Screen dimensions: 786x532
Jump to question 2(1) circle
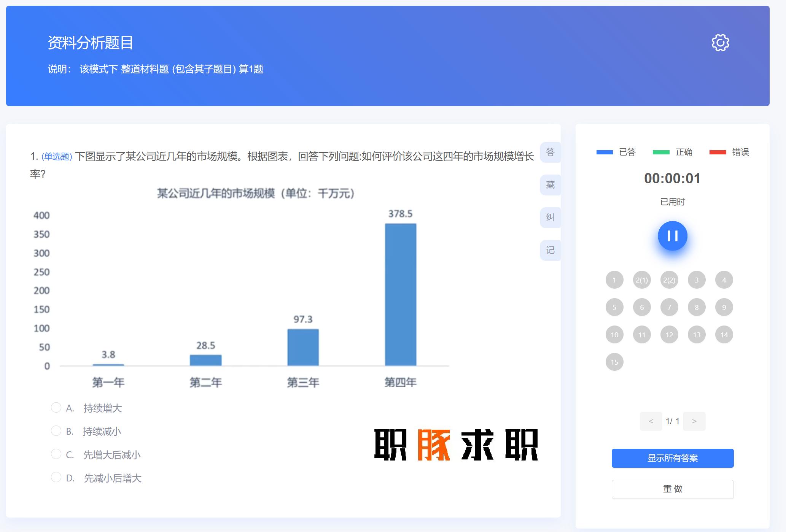pyautogui.click(x=642, y=280)
